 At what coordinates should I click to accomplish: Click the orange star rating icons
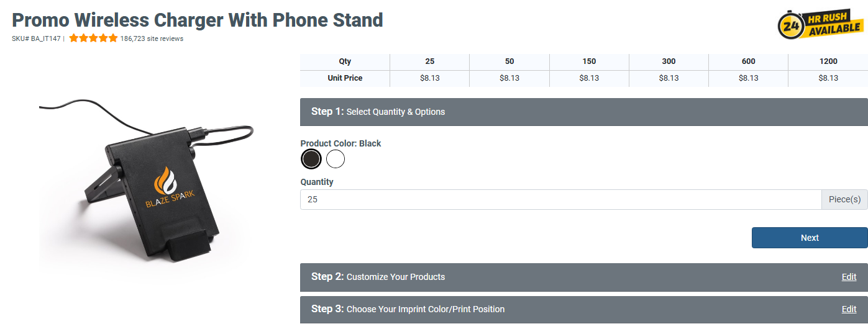[x=93, y=38]
